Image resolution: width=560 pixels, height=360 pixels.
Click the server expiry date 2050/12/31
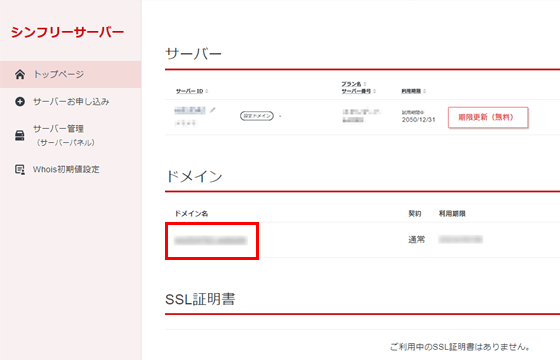click(x=418, y=120)
